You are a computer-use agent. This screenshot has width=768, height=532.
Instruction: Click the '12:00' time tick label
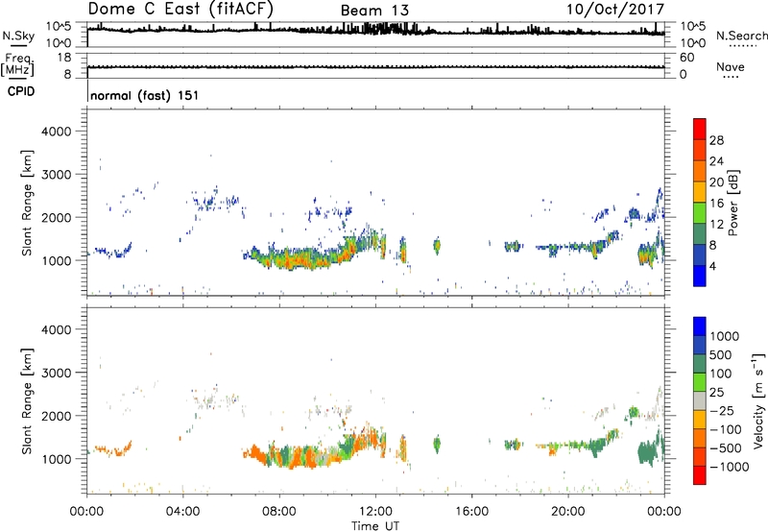pos(375,512)
